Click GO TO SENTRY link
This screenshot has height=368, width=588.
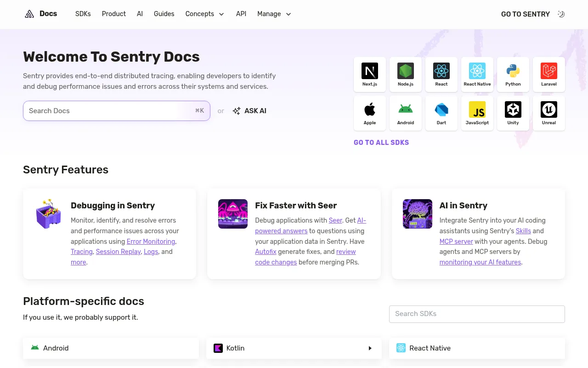tap(526, 14)
